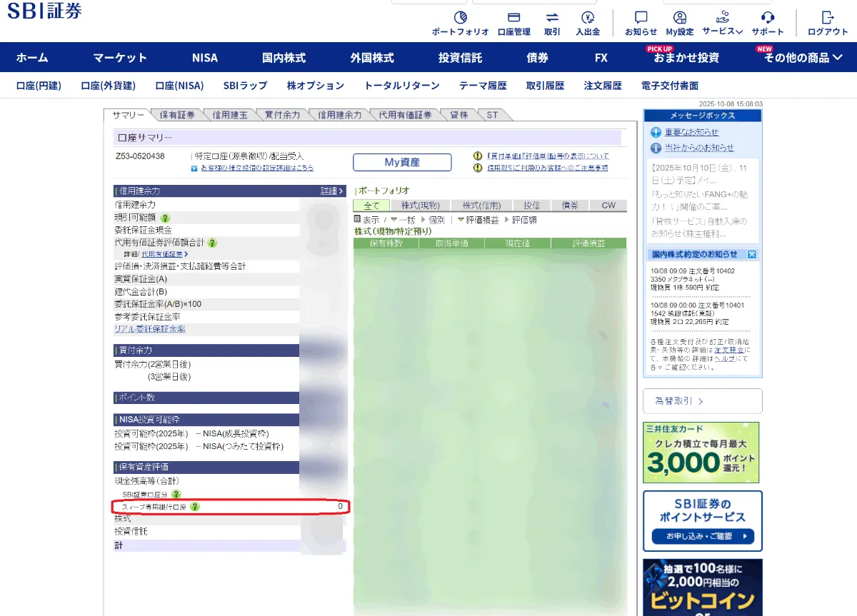Image resolution: width=857 pixels, height=616 pixels.
Task: Click the 口座管理 card icon
Action: pos(513,18)
